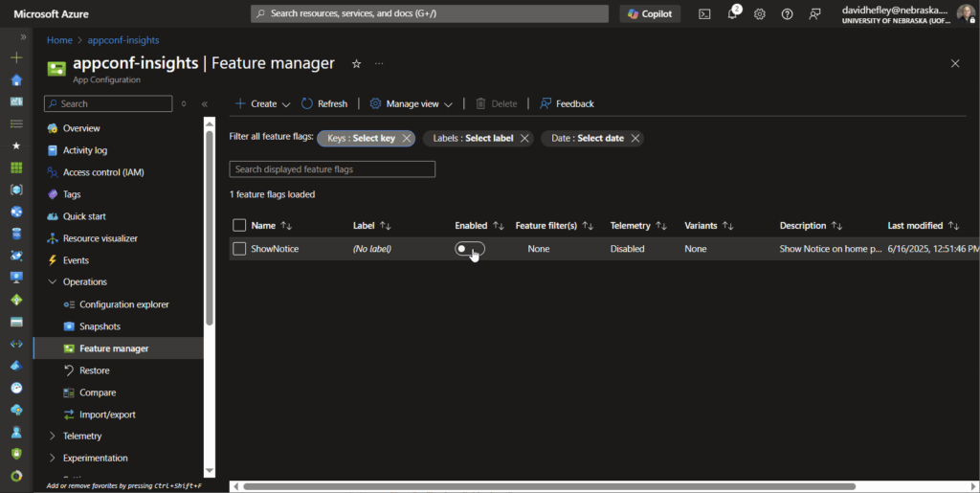The height and width of the screenshot is (493, 980).
Task: Open the Cloud Shell icon in top bar
Action: tap(704, 14)
